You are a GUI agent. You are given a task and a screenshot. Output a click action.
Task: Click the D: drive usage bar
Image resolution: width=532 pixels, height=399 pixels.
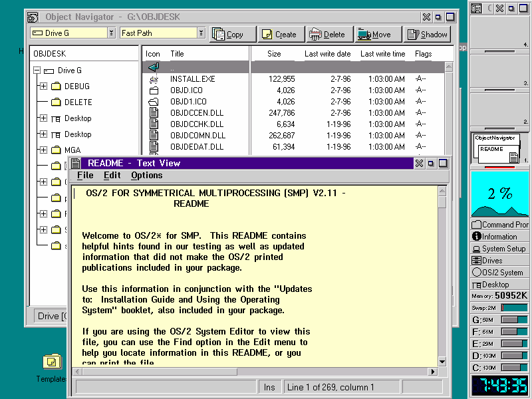(514, 356)
